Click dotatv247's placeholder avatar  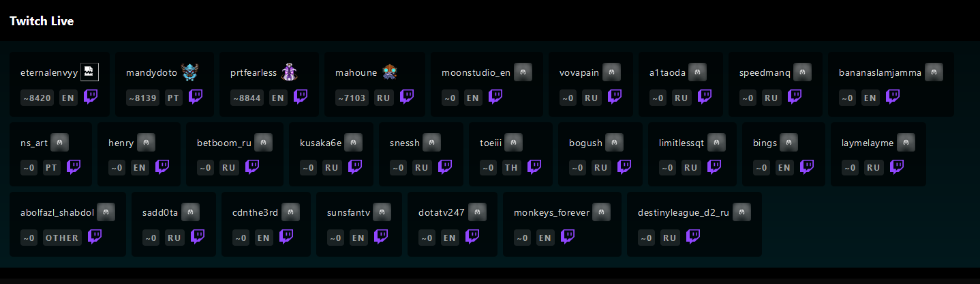click(477, 212)
